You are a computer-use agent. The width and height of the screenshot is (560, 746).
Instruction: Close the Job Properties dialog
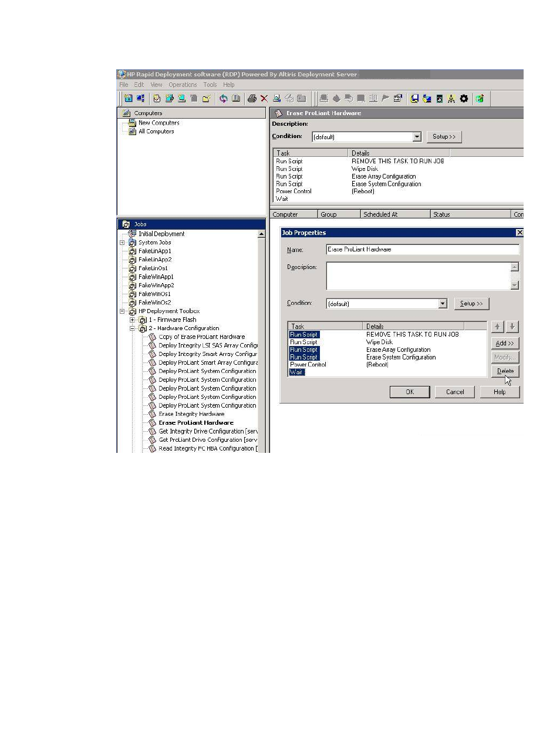(x=519, y=233)
